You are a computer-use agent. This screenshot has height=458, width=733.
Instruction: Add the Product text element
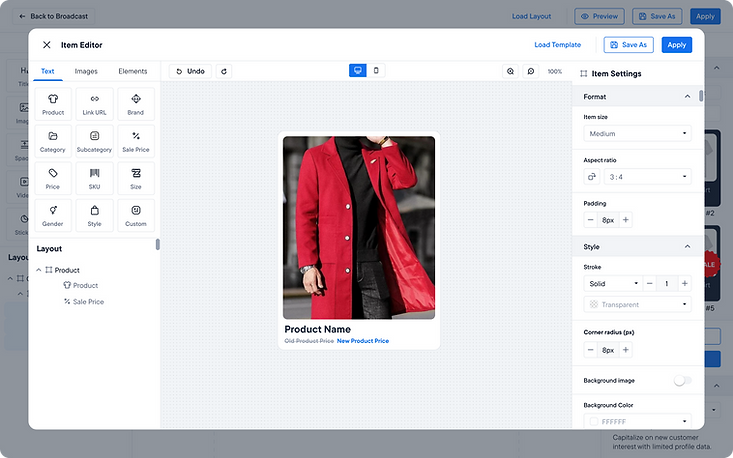pyautogui.click(x=53, y=104)
